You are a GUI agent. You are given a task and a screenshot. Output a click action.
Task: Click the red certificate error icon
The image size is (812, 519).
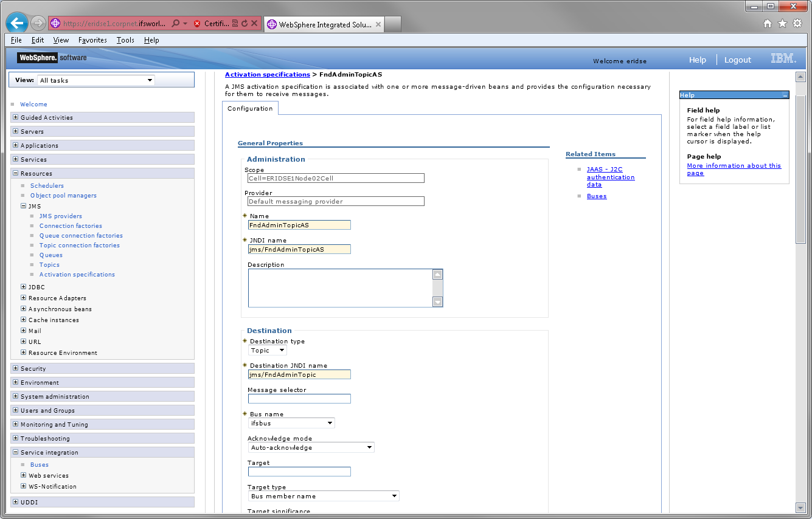197,24
